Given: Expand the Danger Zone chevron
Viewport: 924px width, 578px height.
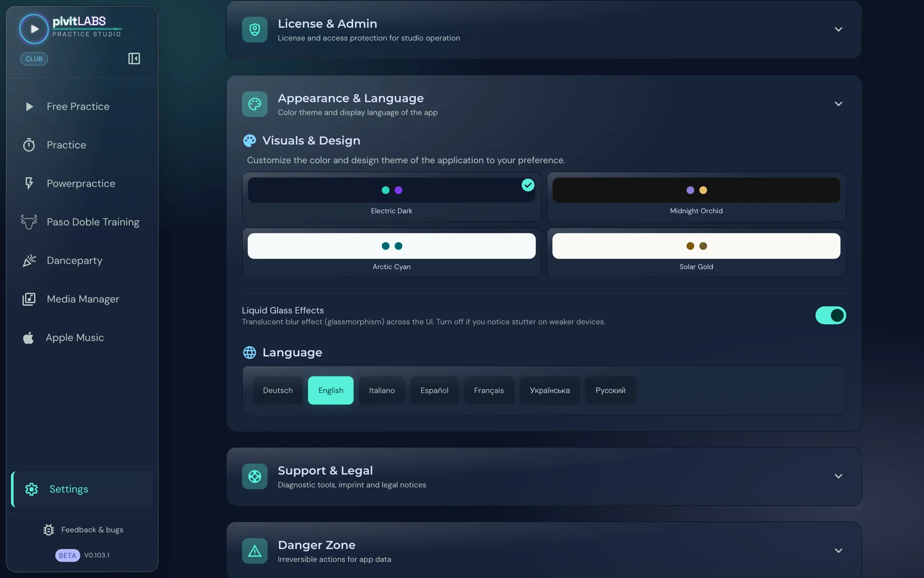Looking at the screenshot, I should point(838,551).
